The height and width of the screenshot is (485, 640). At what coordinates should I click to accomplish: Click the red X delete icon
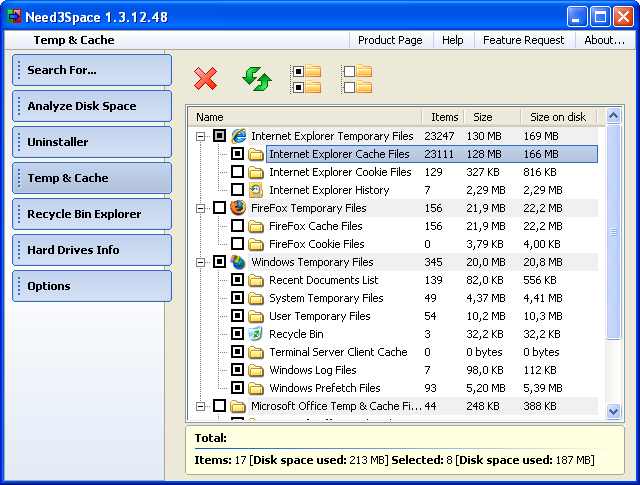click(x=205, y=79)
